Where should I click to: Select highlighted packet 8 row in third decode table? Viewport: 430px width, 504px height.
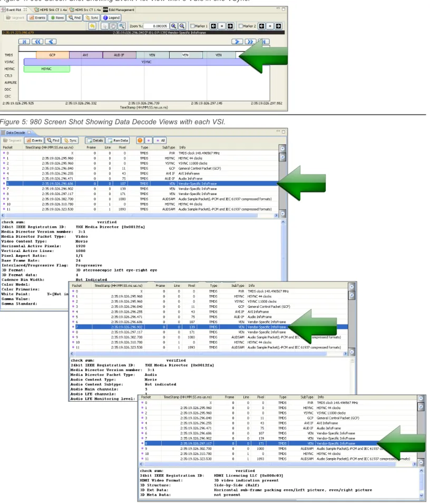[x=278, y=443]
